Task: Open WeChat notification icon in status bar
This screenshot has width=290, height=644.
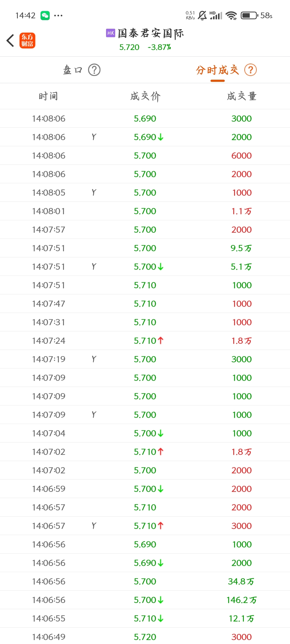Action: pyautogui.click(x=45, y=16)
